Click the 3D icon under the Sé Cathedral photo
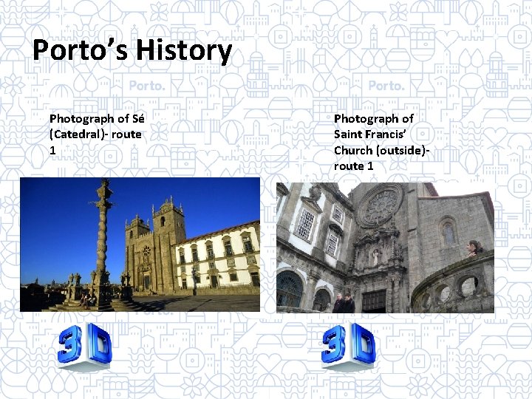This screenshot has height=399, width=532. (x=84, y=347)
